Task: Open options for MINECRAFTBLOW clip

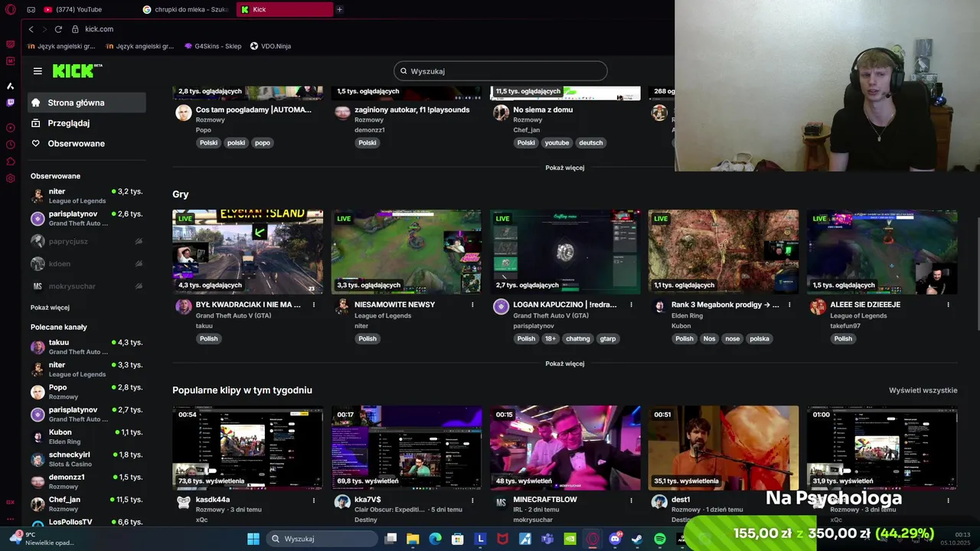Action: coord(631,500)
